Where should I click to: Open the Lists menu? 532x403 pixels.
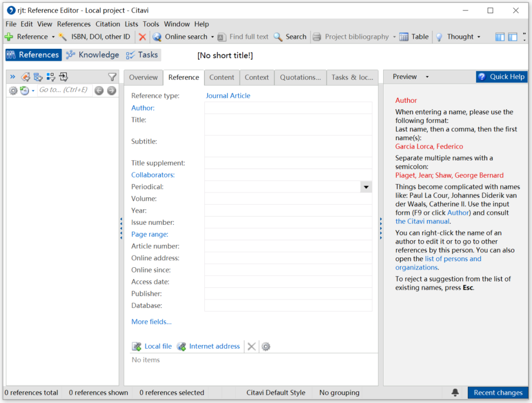click(x=132, y=24)
